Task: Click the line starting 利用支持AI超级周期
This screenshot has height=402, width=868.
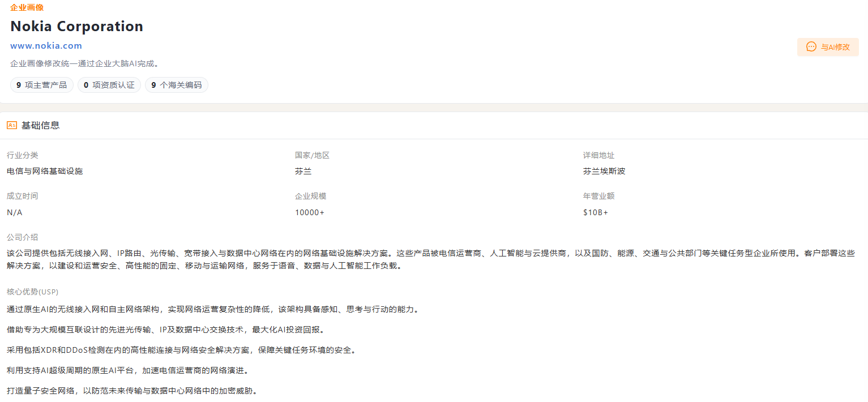Action: coord(127,370)
